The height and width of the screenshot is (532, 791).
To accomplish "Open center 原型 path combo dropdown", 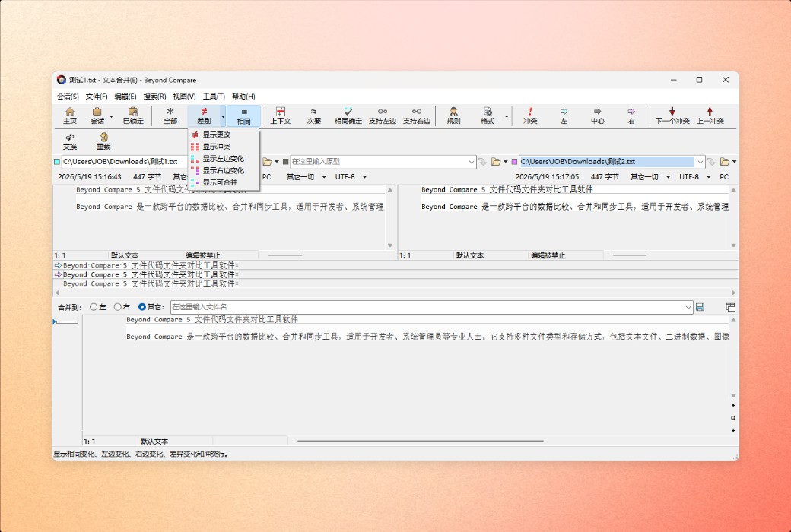I will (471, 162).
